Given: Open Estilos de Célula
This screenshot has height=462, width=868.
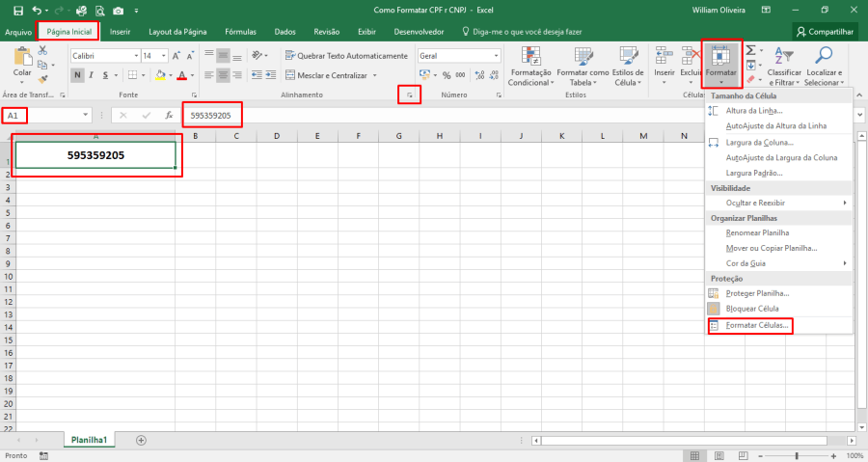Looking at the screenshot, I should click(628, 67).
